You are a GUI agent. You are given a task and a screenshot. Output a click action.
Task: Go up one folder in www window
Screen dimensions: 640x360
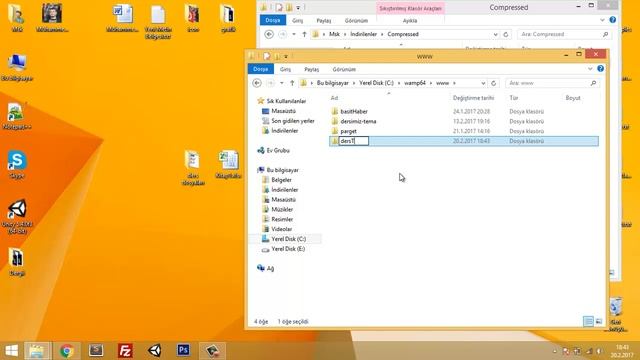tap(292, 83)
